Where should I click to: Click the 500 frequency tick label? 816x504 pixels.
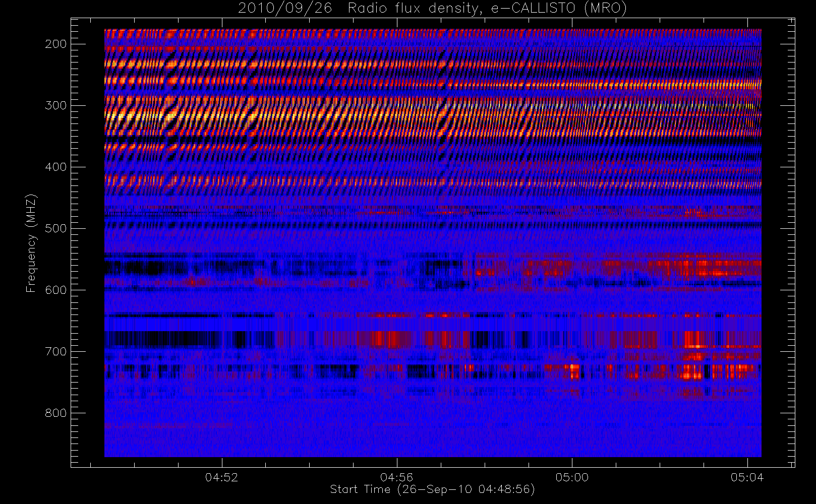[x=55, y=228]
